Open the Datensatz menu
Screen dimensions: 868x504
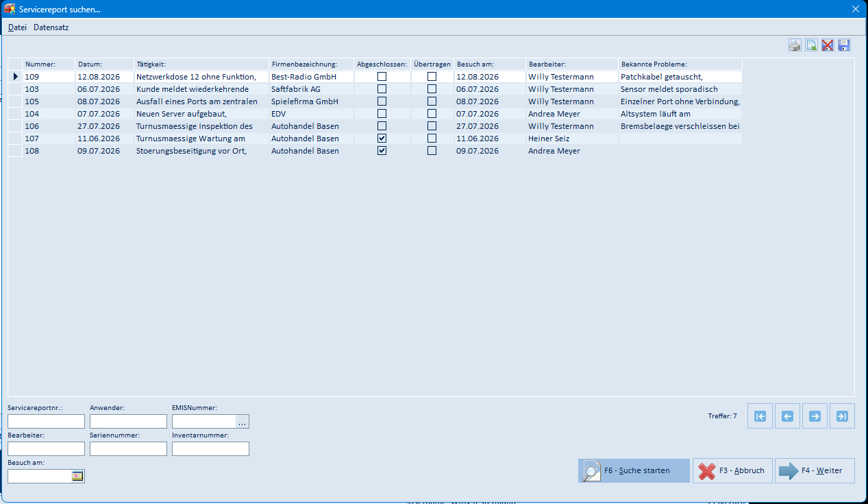point(51,27)
